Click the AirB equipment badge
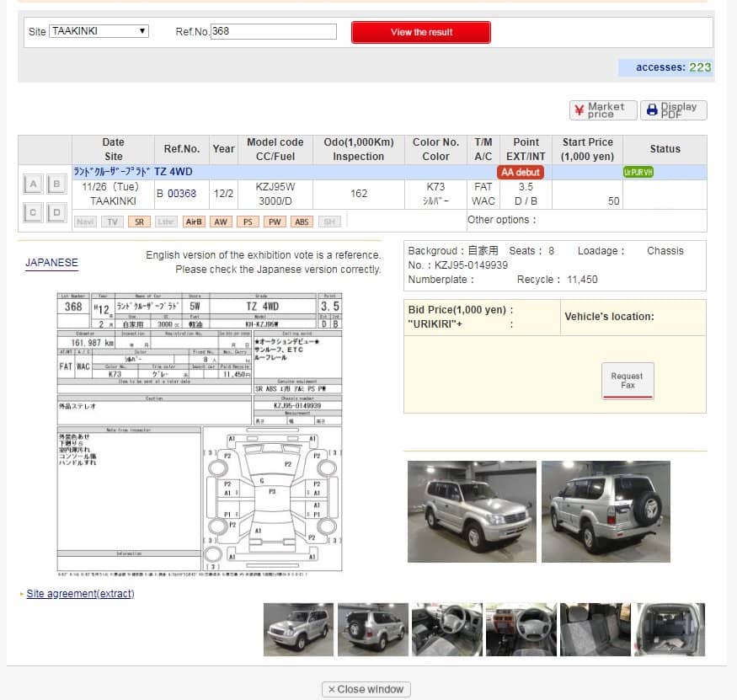This screenshot has height=700, width=737. [x=194, y=222]
